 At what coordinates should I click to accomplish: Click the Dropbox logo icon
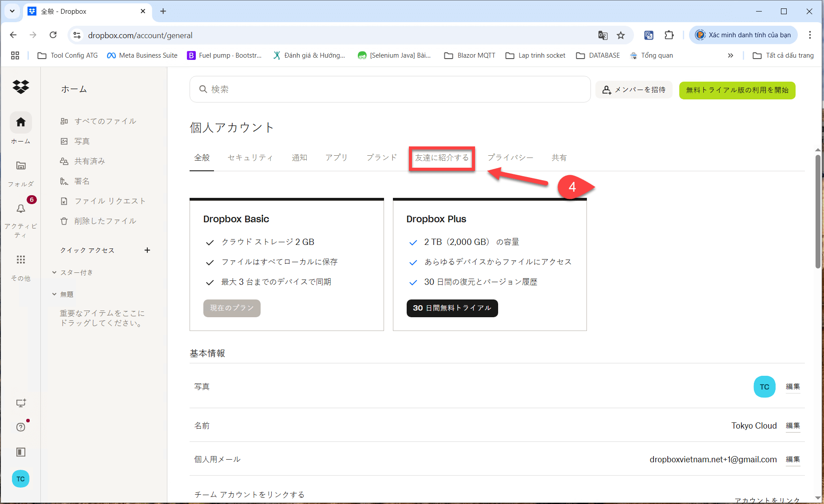(20, 87)
